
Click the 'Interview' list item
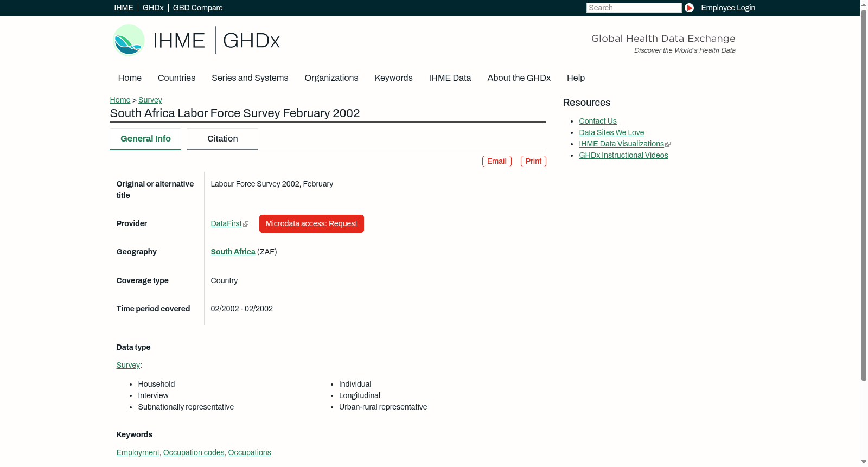153,396
